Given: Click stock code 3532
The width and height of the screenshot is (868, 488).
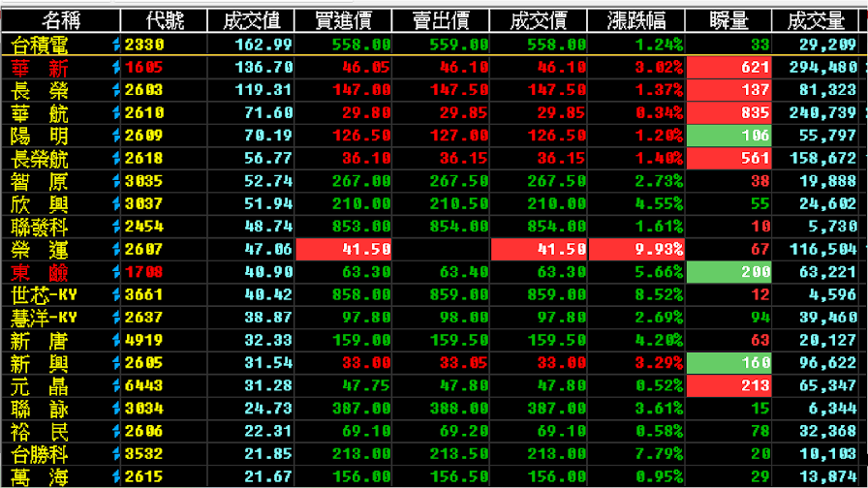Looking at the screenshot, I should click(x=144, y=454).
